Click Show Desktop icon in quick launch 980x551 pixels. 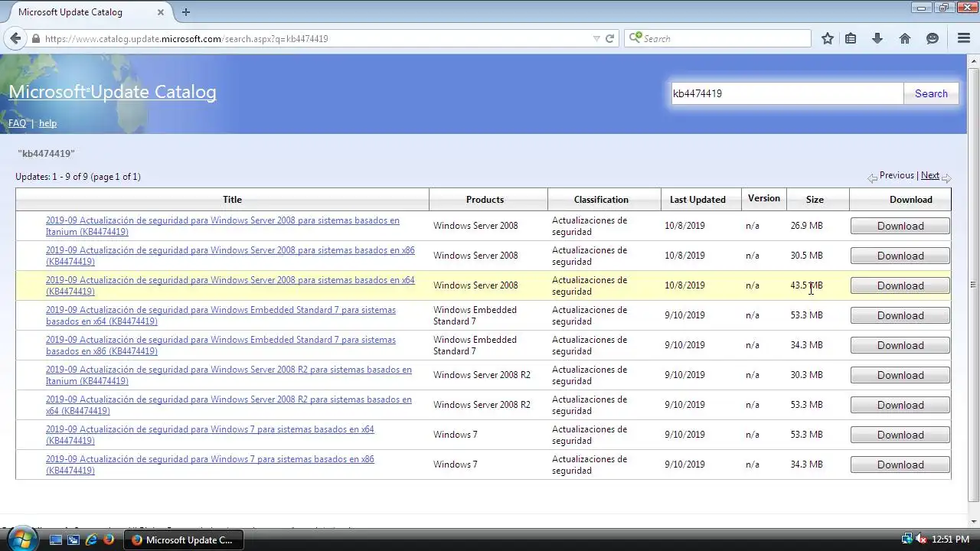tap(55, 540)
